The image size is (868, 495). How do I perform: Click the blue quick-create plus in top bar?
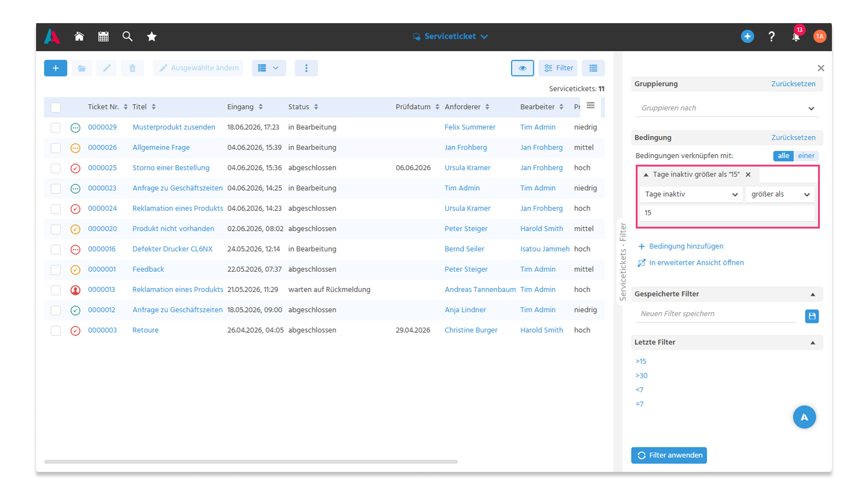tap(747, 37)
